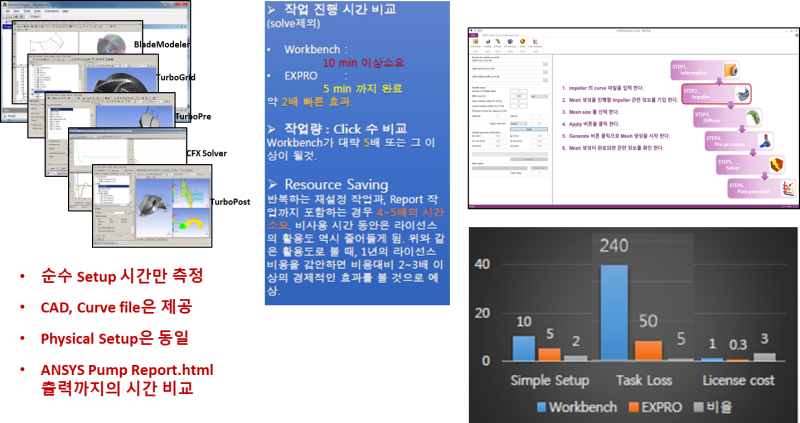This screenshot has height=423, width=800.
Task: Click the 'Physical Setup은 동일' bullet
Action: tap(115, 338)
